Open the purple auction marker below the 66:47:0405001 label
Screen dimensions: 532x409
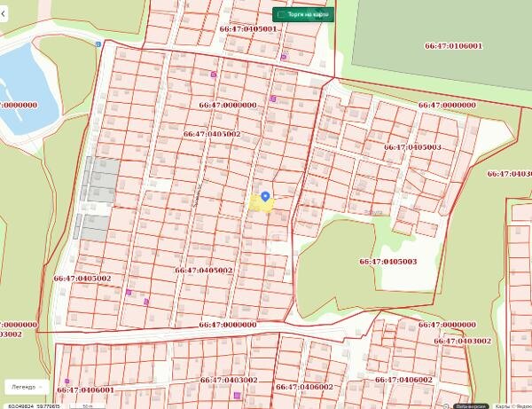[x=284, y=57]
